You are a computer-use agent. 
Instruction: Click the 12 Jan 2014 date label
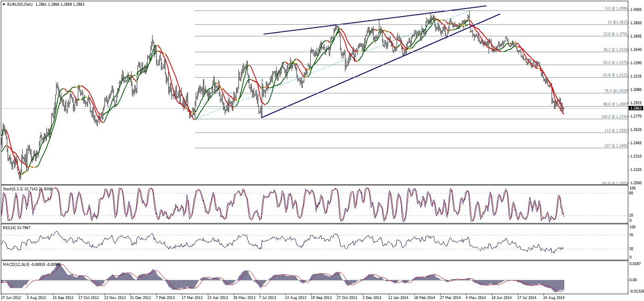398,298
